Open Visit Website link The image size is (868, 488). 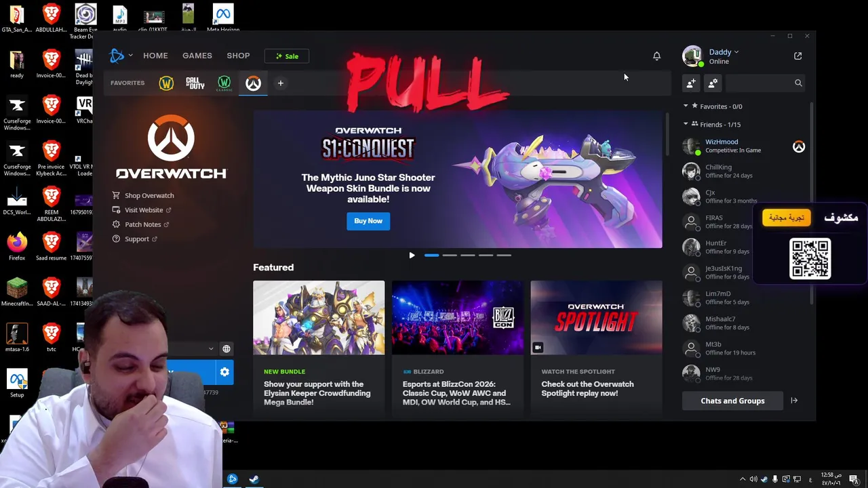coord(142,210)
